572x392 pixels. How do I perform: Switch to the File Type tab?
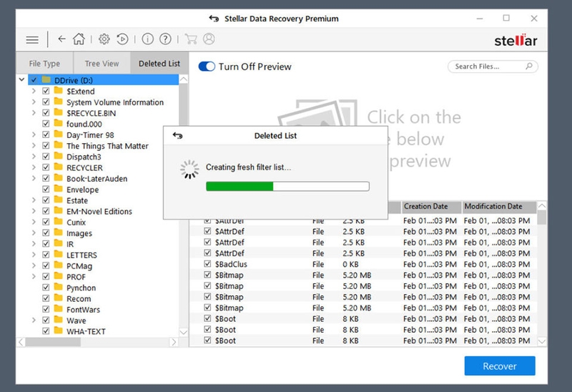[x=44, y=64]
